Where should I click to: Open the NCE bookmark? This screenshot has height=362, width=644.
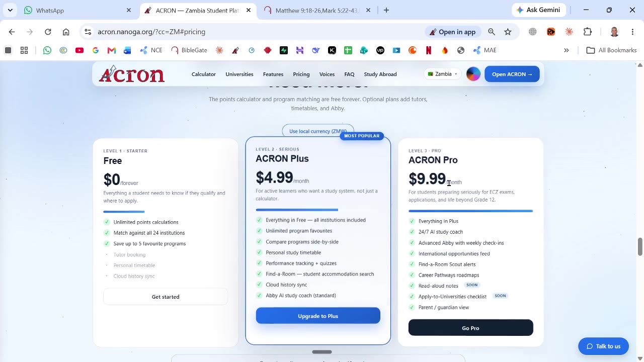click(151, 50)
